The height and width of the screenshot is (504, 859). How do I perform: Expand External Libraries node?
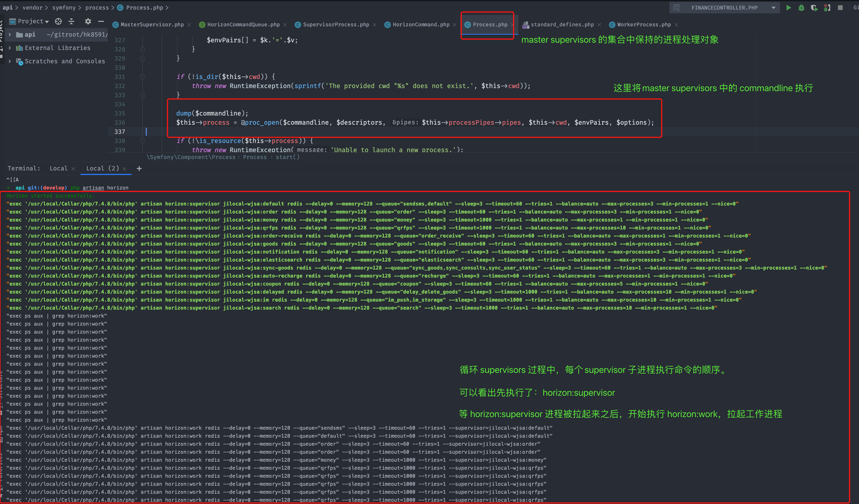pyautogui.click(x=10, y=48)
